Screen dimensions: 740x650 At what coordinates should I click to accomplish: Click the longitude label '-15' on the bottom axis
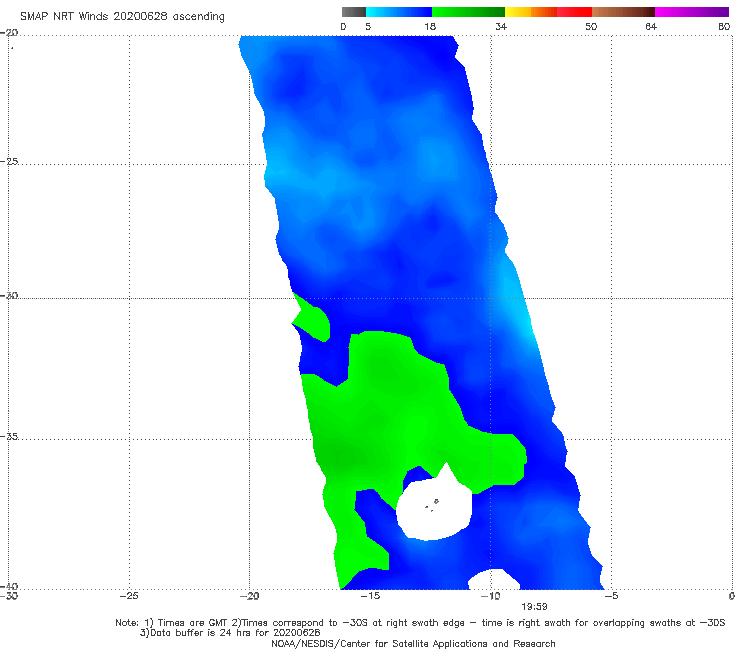point(370,596)
